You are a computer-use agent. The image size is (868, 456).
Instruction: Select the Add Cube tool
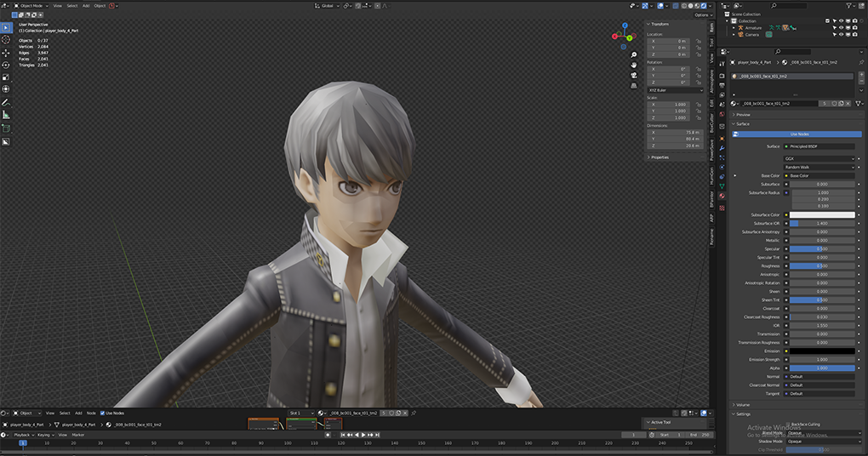click(6, 128)
